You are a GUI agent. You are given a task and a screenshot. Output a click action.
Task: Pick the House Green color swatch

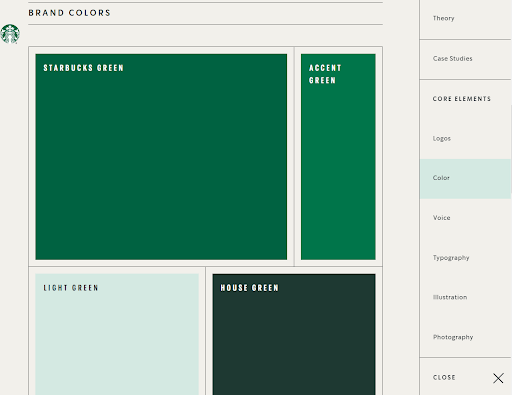pos(294,334)
